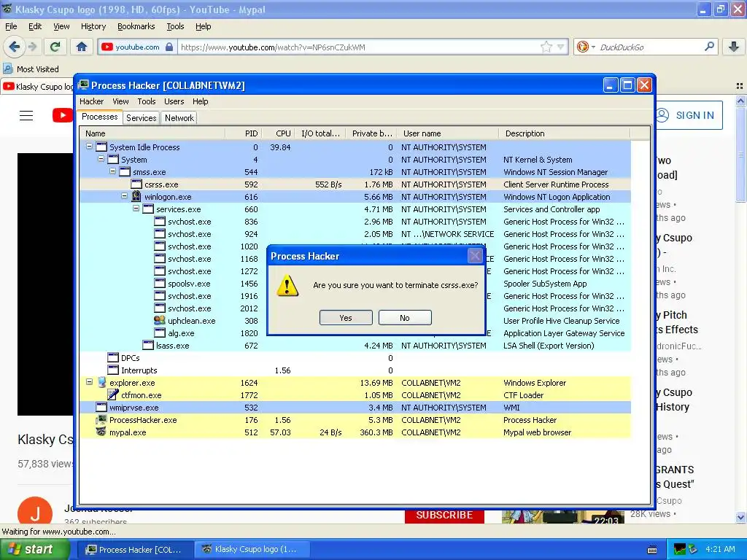Click the uphclean.exe process icon
747x560 pixels.
click(x=160, y=321)
